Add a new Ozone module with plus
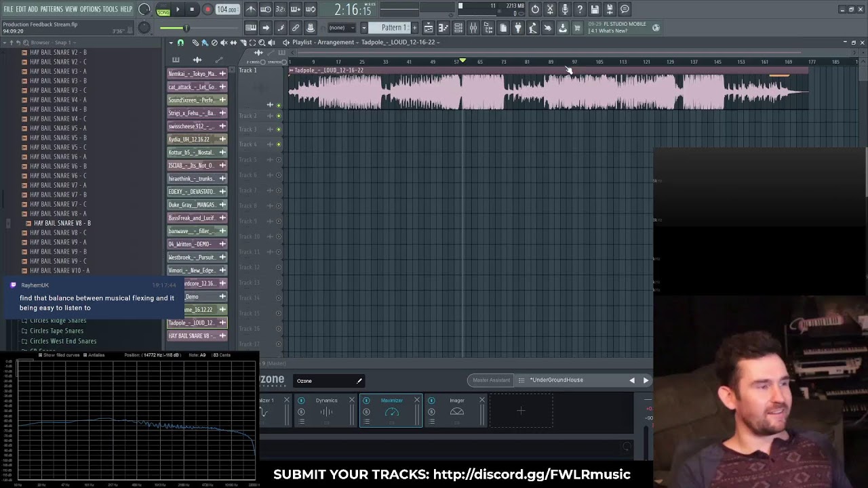The image size is (868, 488). point(521,411)
